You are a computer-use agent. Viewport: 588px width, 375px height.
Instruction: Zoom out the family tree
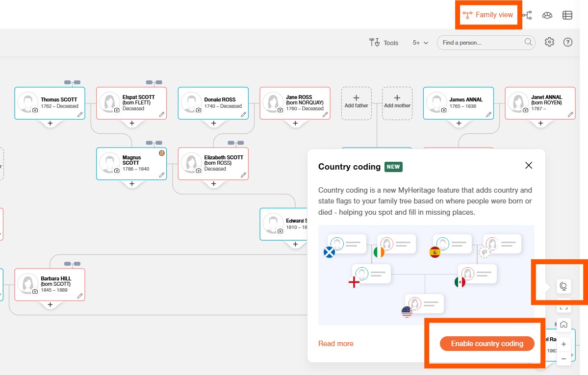563,359
